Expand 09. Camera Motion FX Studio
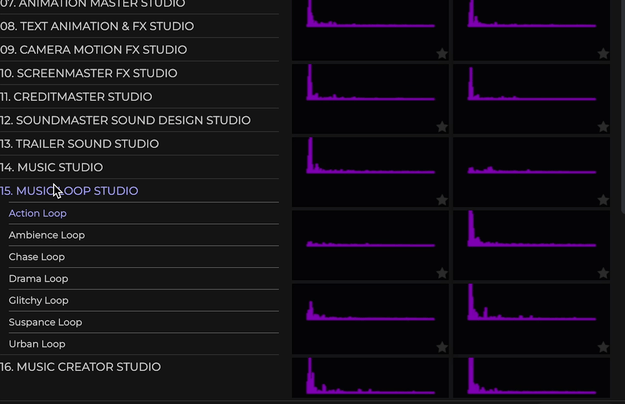The width and height of the screenshot is (625, 404). [x=93, y=50]
